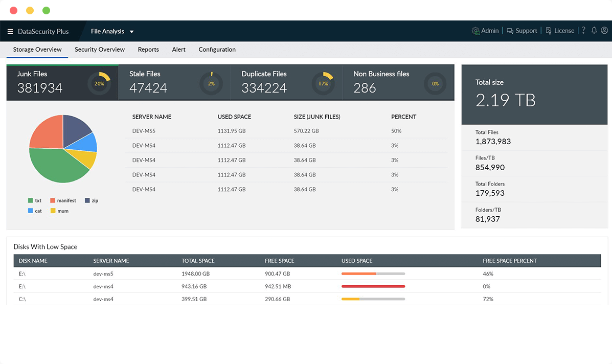
Task: Click the Junk Files 20% donut chart
Action: pos(99,83)
